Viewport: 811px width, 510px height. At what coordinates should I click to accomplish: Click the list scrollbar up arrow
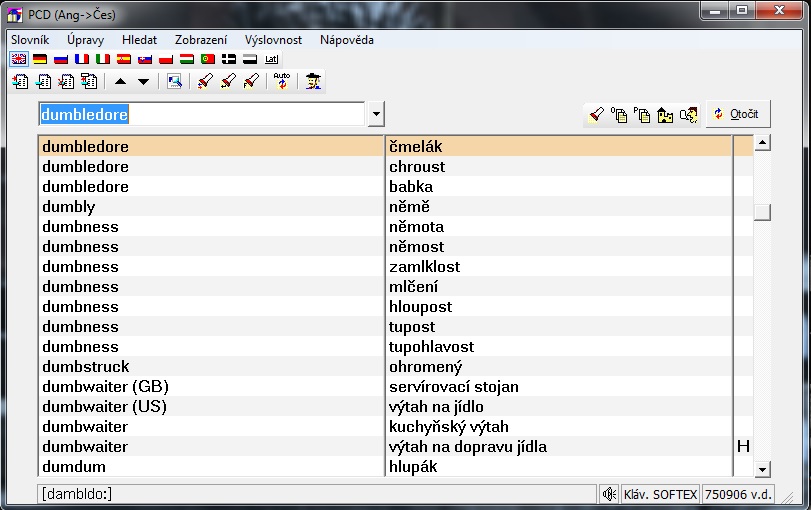point(762,143)
